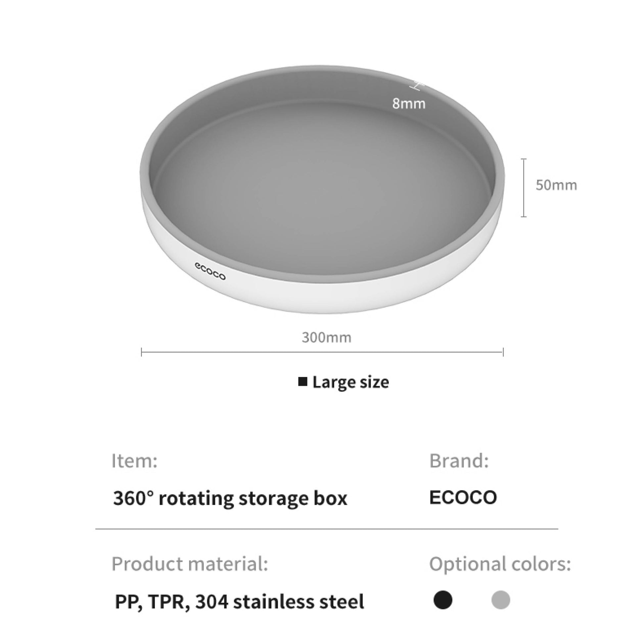644x644 pixels.
Task: Click the vertical 50mm dimension line
Action: 524,188
